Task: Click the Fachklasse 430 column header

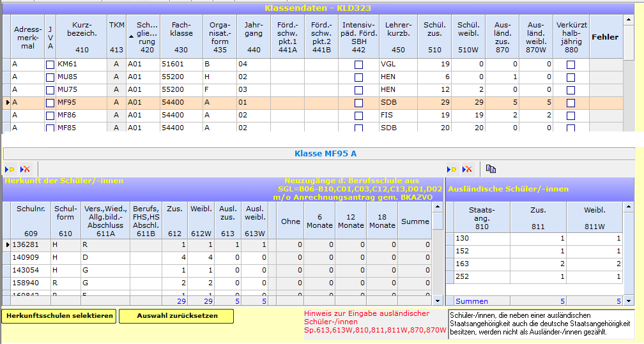Action: click(181, 37)
